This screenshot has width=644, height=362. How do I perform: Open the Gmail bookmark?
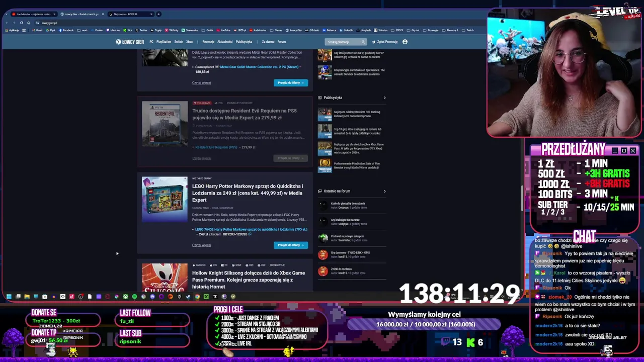point(37,30)
